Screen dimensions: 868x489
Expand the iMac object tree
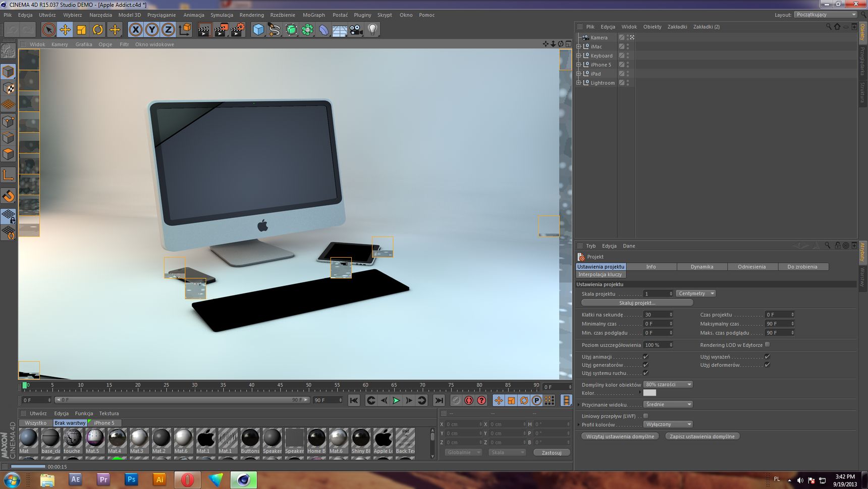coord(579,46)
